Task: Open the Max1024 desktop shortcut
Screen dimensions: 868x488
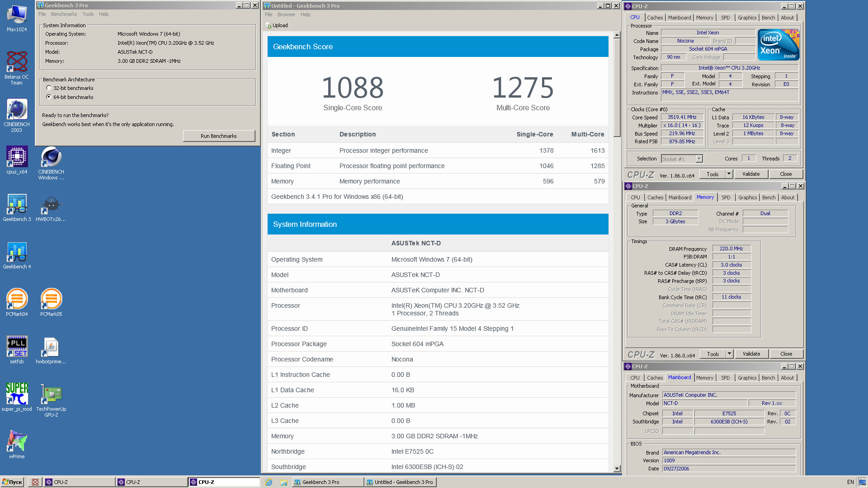Action: [17, 18]
